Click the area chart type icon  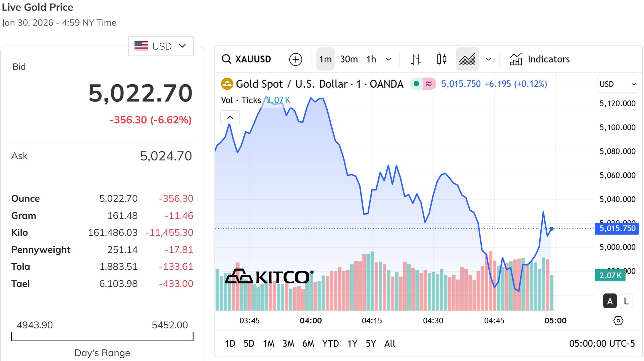point(467,59)
